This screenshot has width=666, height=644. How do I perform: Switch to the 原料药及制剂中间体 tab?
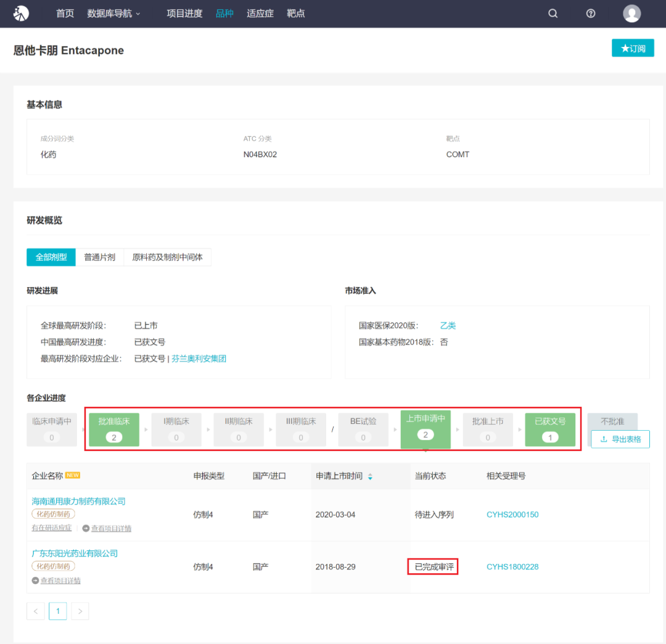pyautogui.click(x=167, y=257)
